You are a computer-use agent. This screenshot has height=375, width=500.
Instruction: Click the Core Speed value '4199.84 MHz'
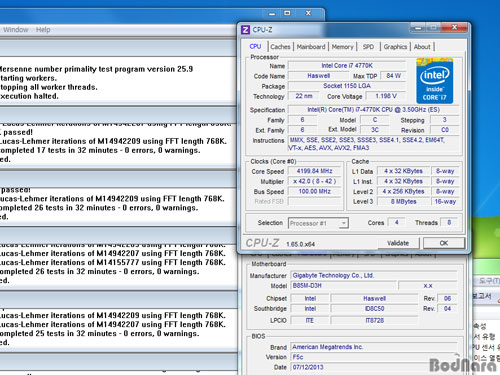(x=315, y=171)
